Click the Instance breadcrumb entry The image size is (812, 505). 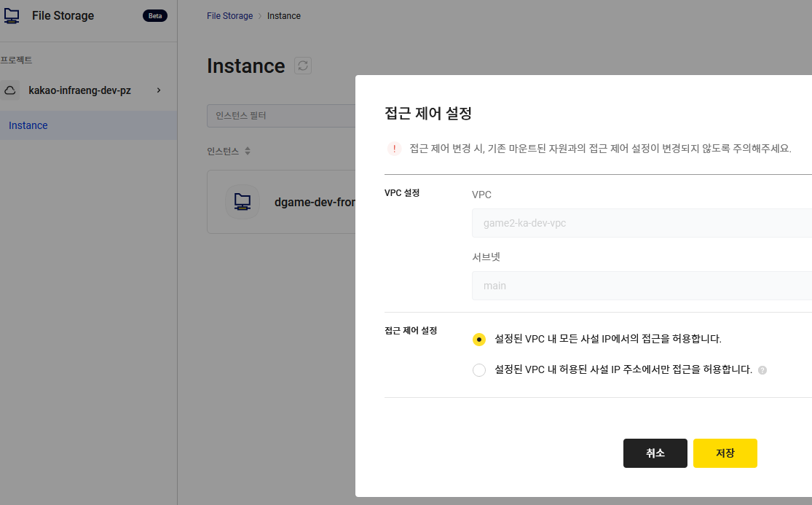click(283, 15)
